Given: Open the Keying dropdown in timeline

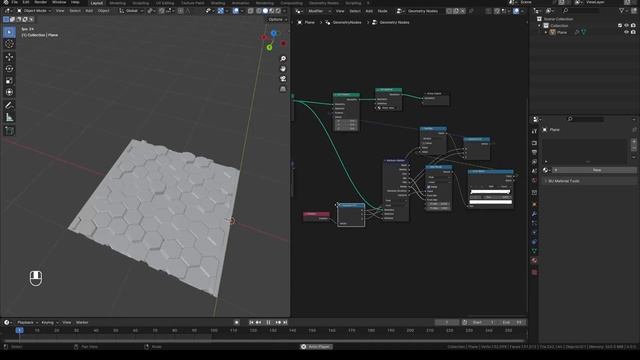Looking at the screenshot, I should coord(49,322).
